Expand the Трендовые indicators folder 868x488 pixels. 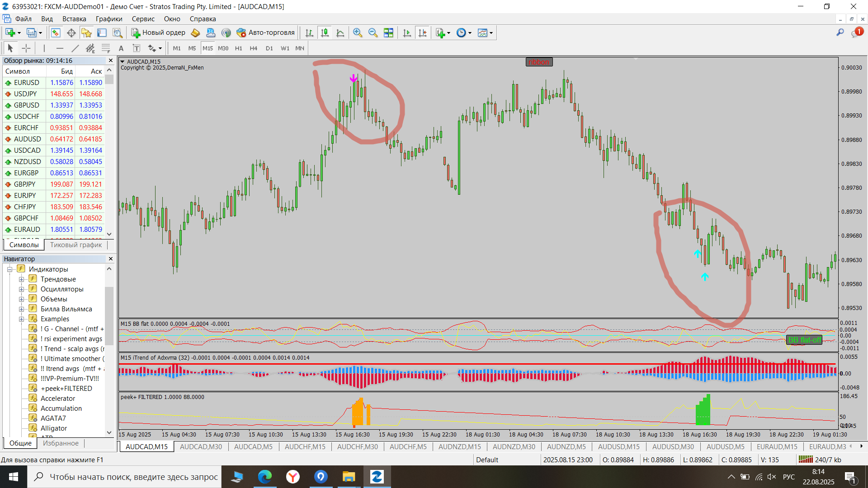21,279
